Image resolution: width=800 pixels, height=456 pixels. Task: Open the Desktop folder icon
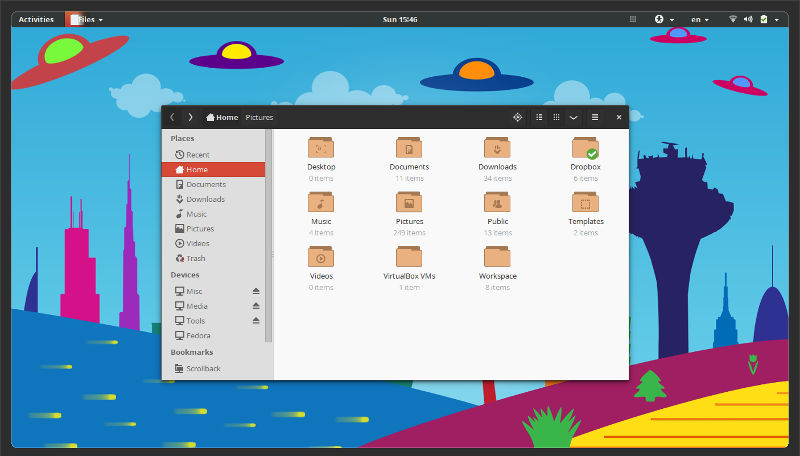(x=321, y=147)
